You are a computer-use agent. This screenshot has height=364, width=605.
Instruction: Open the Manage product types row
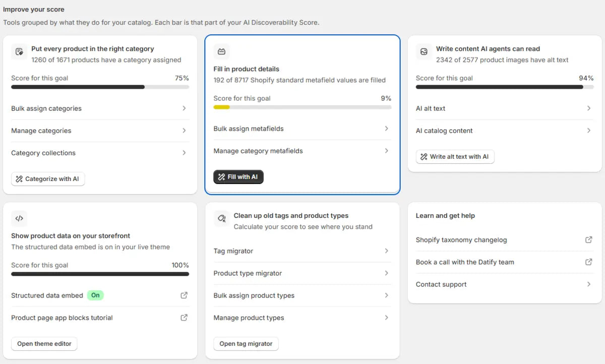302,318
